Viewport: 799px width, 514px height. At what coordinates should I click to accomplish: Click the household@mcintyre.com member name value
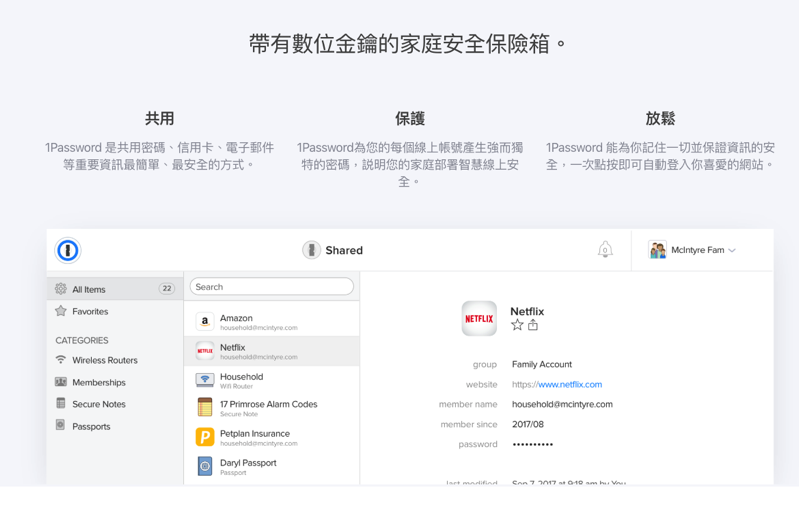coord(562,404)
